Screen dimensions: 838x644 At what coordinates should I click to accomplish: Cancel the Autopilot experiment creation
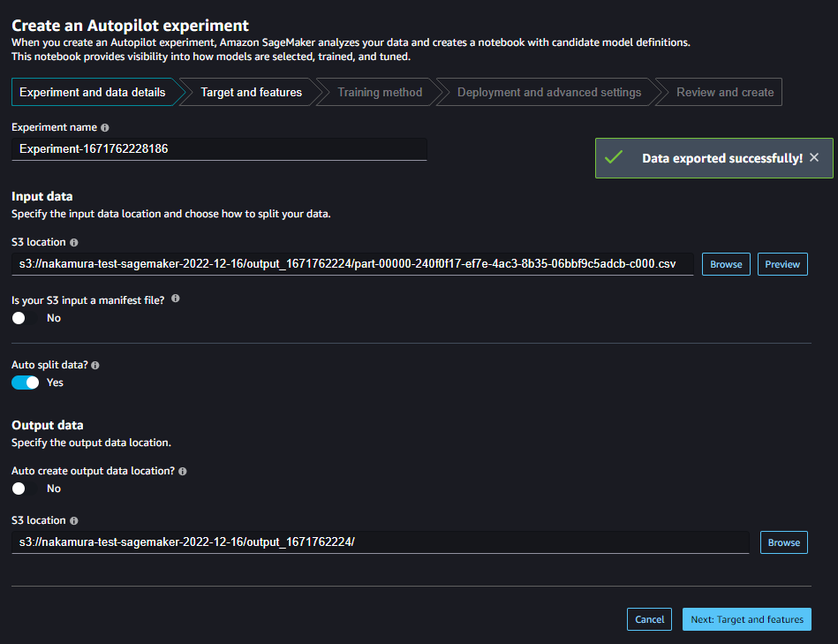649,618
